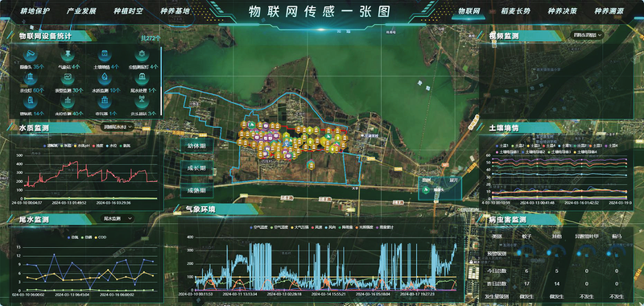The image size is (644, 306).
Task: Click the insect-killing lamp icon (60个)
Action: [x=30, y=77]
